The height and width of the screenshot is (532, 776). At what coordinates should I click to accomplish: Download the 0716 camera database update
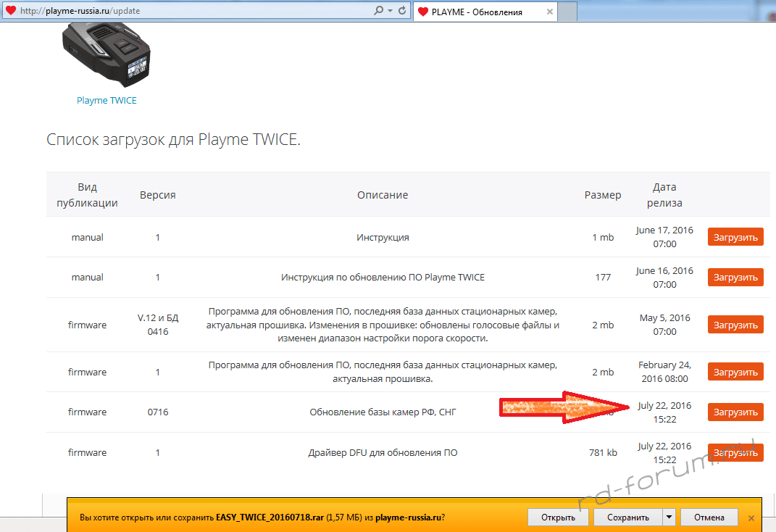coord(735,412)
